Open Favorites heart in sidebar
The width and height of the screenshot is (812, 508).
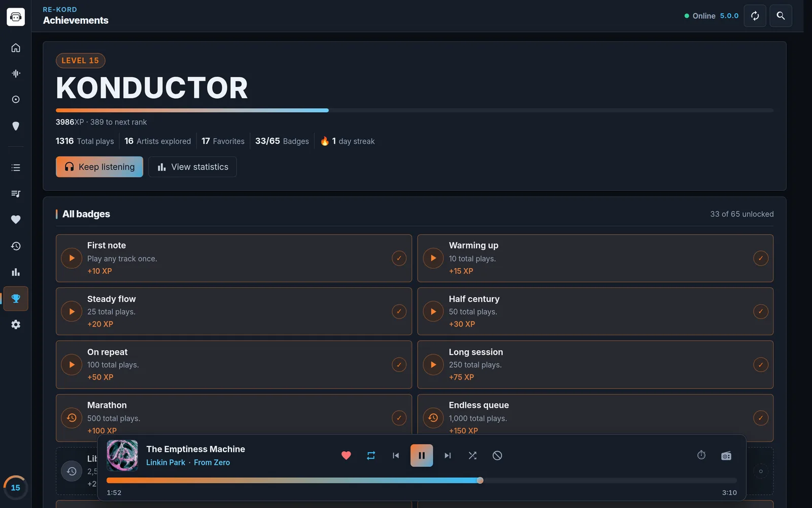[x=16, y=219]
